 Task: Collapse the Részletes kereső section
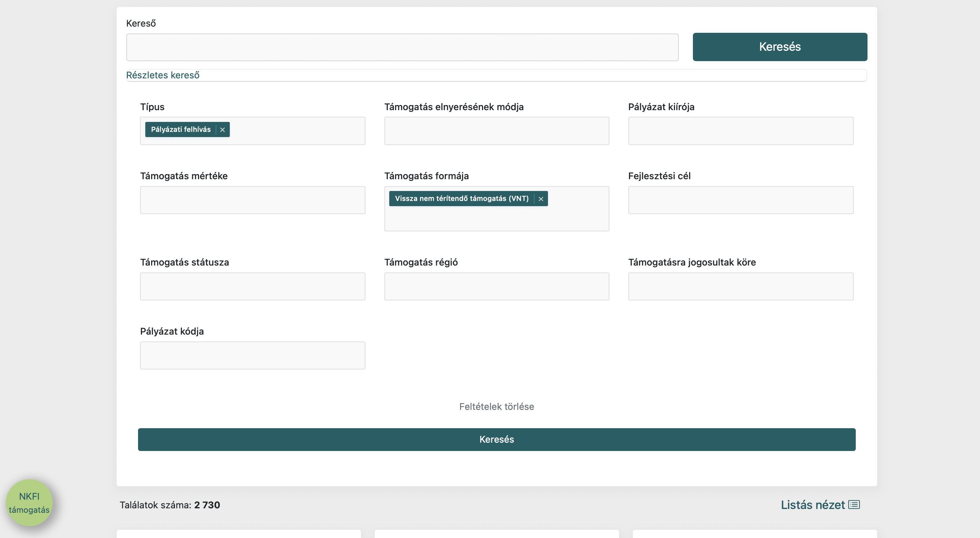(163, 75)
